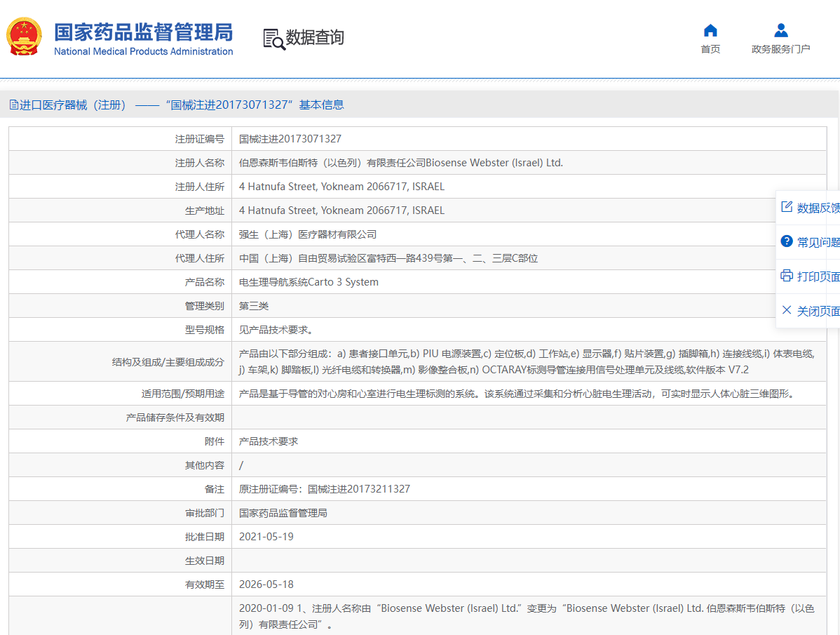The image size is (840, 635).
Task: Click the product composition description text
Action: point(527,362)
